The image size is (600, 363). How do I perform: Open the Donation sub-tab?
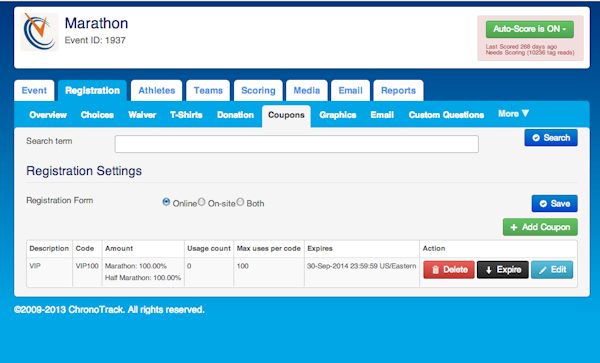coord(235,115)
